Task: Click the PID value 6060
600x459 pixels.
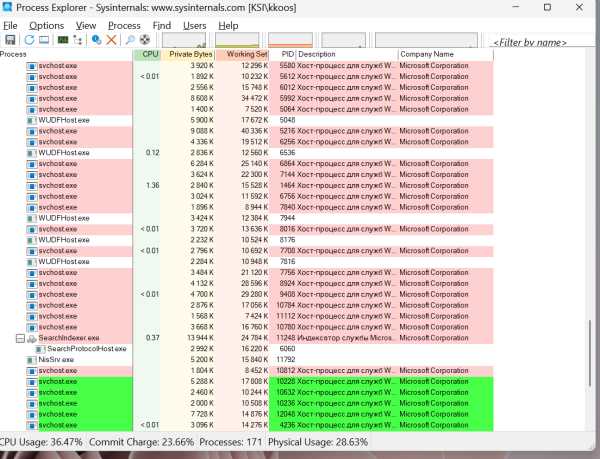Action: [x=287, y=349]
